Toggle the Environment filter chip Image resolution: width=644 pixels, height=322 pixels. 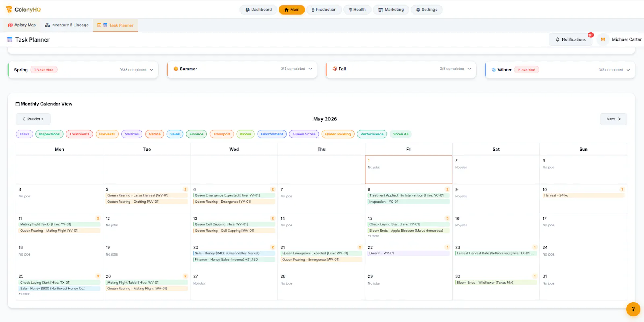click(272, 134)
